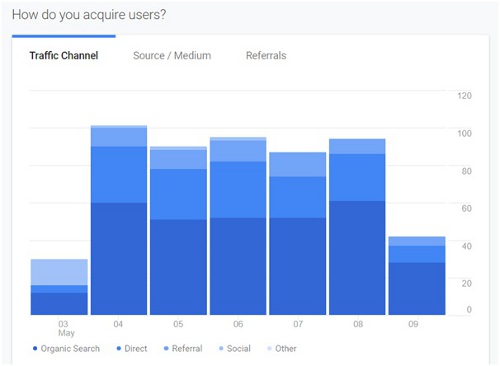The width and height of the screenshot is (500, 366).
Task: Select the Traffic Channel tab
Action: (x=64, y=55)
